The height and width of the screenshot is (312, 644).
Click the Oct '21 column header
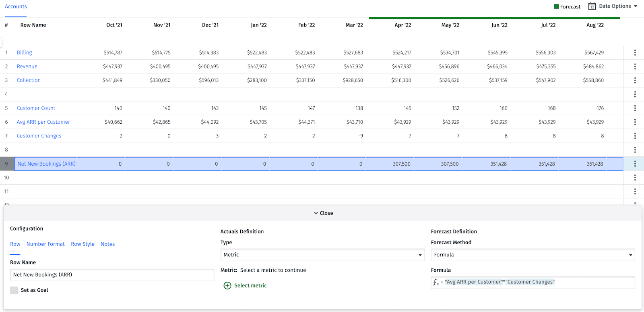click(114, 25)
